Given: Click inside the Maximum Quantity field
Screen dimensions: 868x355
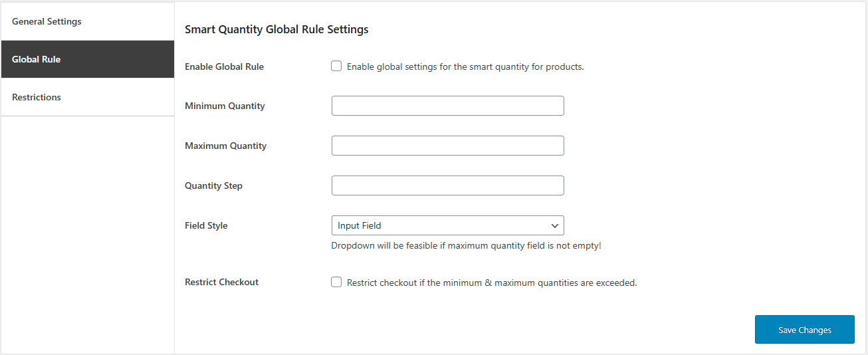Looking at the screenshot, I should 448,146.
